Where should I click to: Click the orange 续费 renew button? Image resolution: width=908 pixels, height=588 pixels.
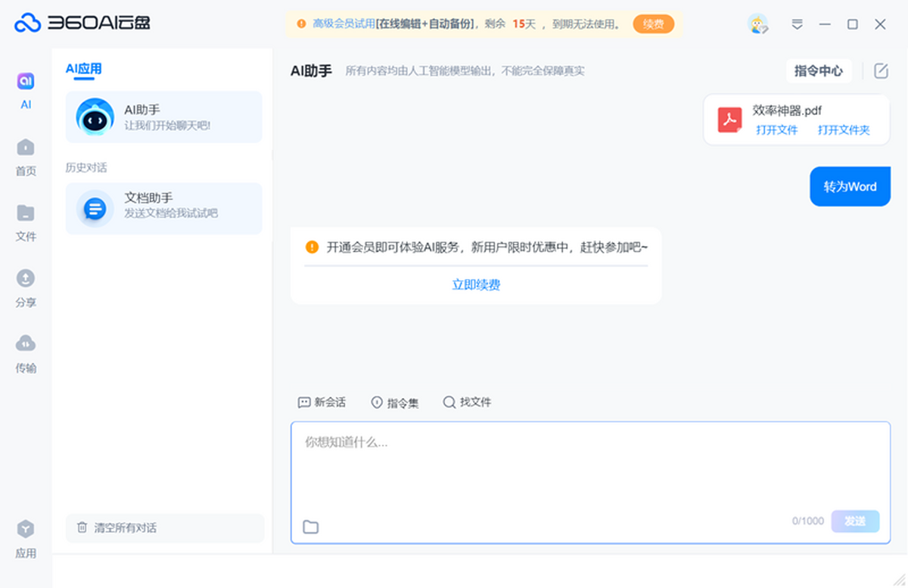point(653,24)
